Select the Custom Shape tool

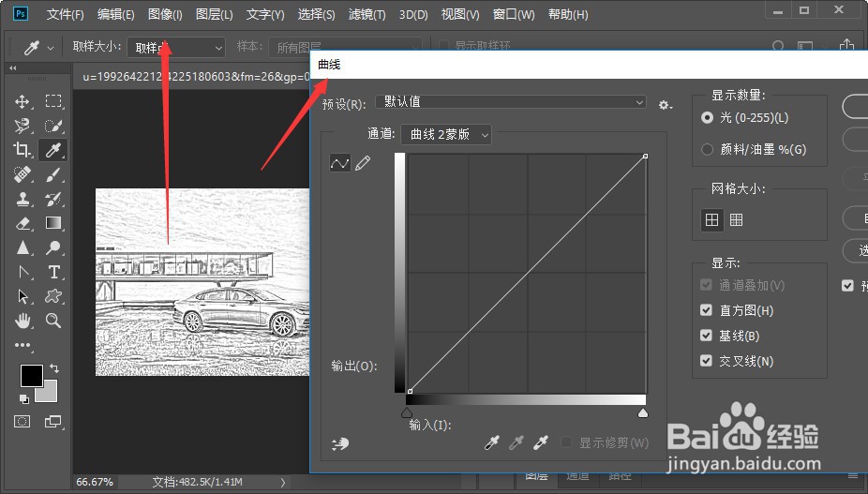tap(53, 296)
